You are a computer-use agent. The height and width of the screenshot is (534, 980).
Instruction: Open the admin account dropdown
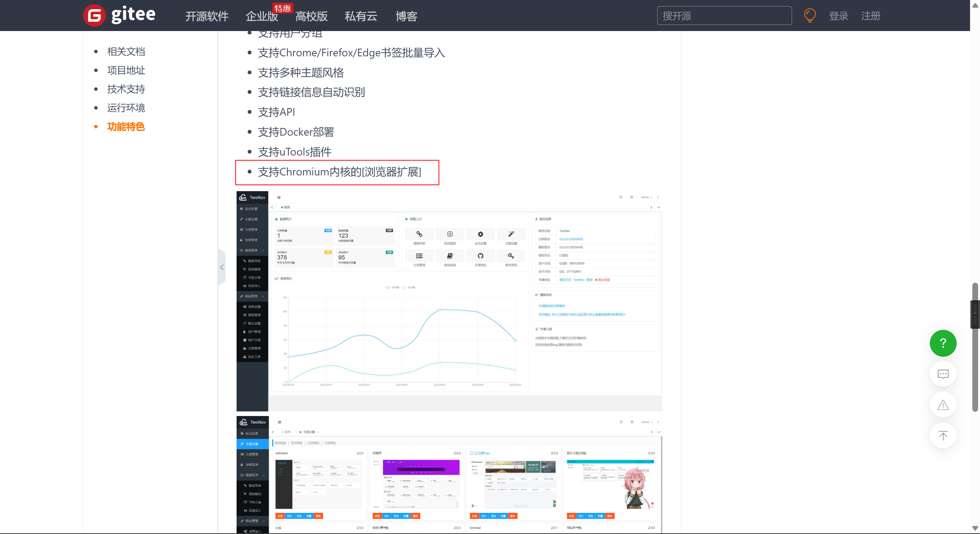pyautogui.click(x=646, y=197)
